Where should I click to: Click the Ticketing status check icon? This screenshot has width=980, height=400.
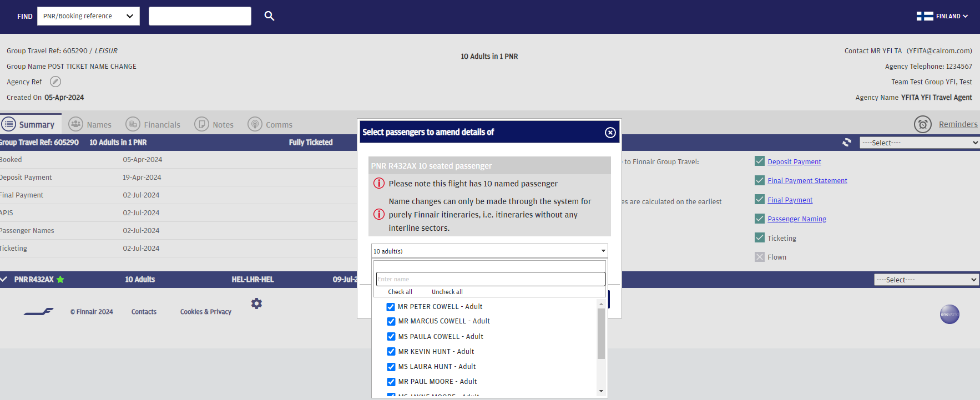(x=760, y=237)
